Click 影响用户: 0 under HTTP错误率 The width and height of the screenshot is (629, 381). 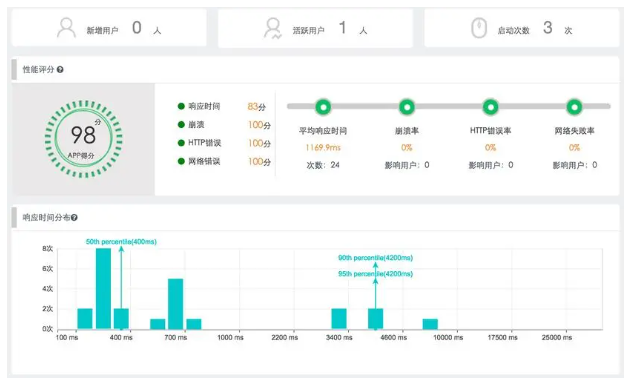click(x=491, y=165)
